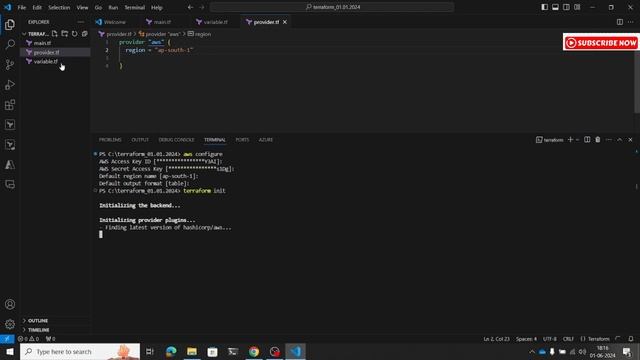Close the provider.tf tab
Viewport: 640px width, 360px height.
point(285,22)
